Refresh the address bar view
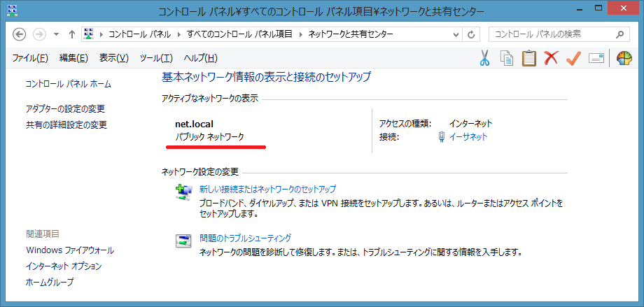This screenshot has width=644, height=307. (x=472, y=34)
